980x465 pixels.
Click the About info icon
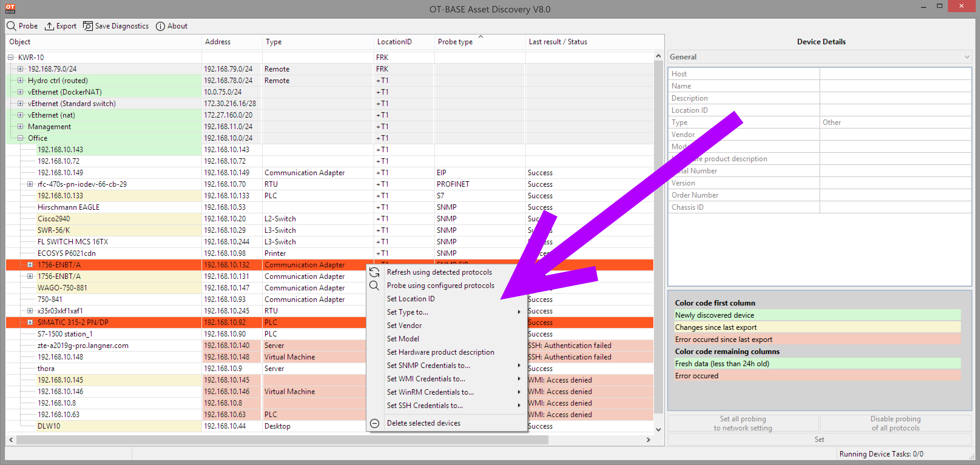click(160, 26)
